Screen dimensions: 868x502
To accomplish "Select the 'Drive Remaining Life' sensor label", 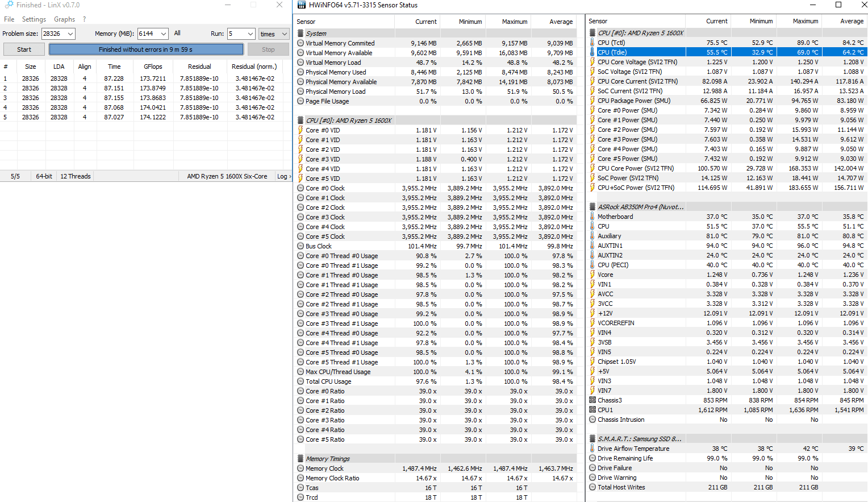I will 625,458.
